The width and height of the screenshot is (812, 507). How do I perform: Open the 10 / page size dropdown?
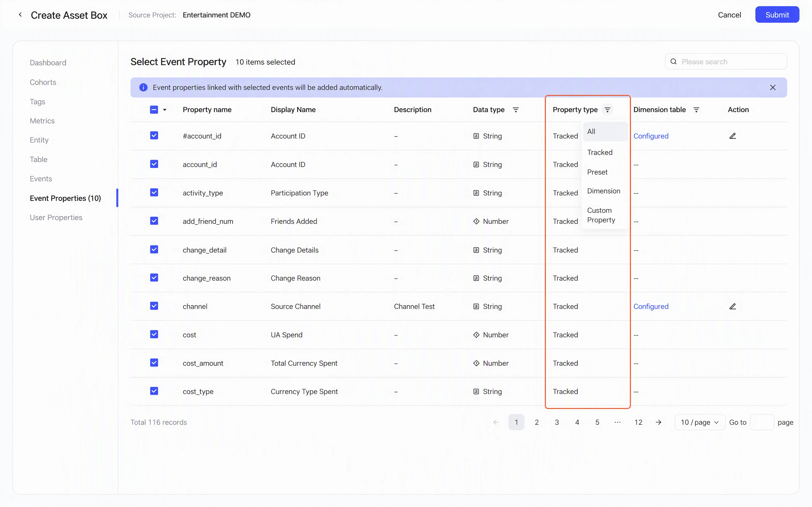700,422
